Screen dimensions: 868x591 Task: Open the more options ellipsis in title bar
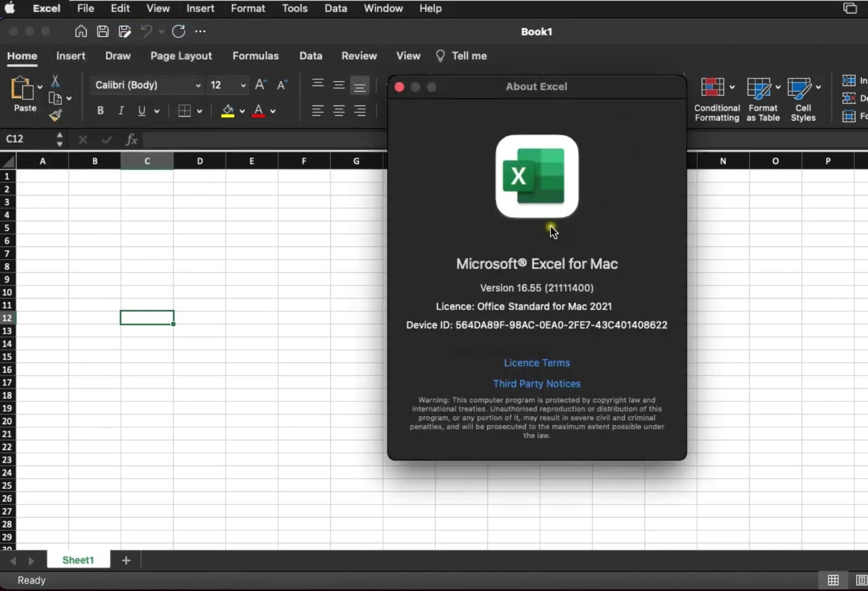coord(200,31)
